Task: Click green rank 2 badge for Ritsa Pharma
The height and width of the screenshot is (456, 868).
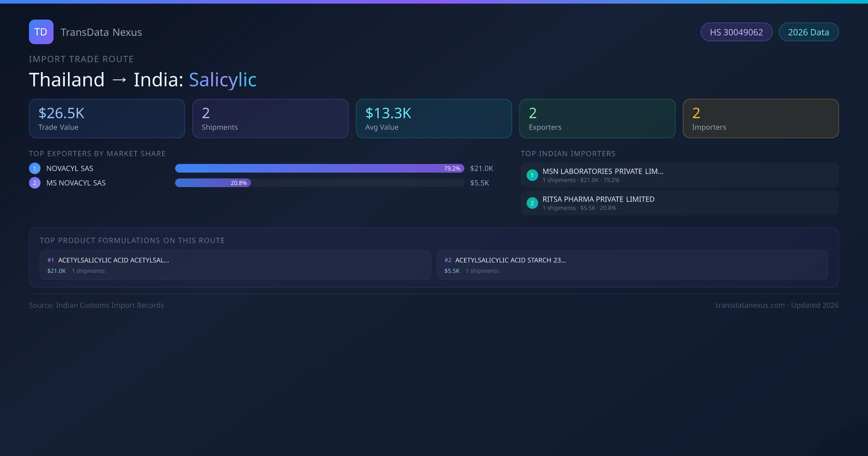Action: pyautogui.click(x=532, y=203)
